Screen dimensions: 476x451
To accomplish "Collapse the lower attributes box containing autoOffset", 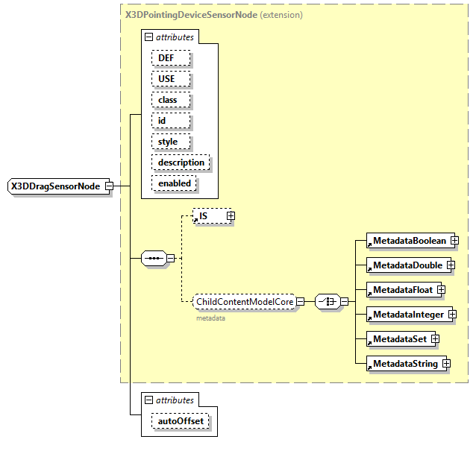I will 148,400.
